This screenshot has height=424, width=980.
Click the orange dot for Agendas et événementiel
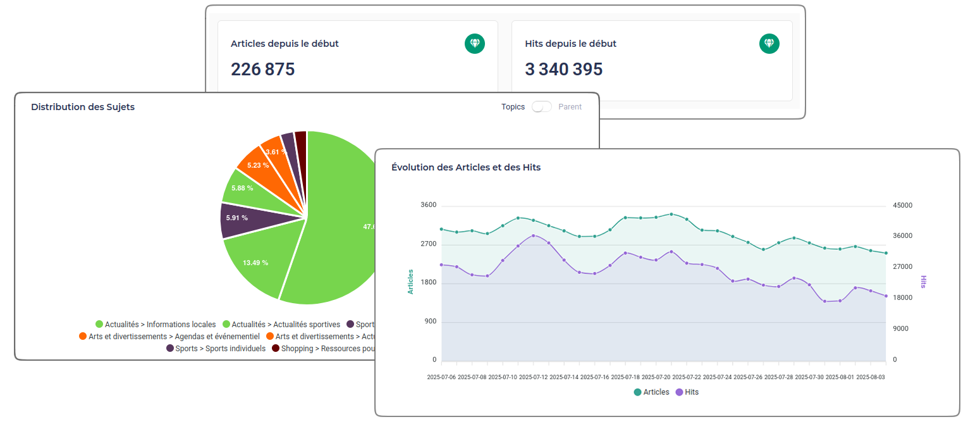pos(83,337)
